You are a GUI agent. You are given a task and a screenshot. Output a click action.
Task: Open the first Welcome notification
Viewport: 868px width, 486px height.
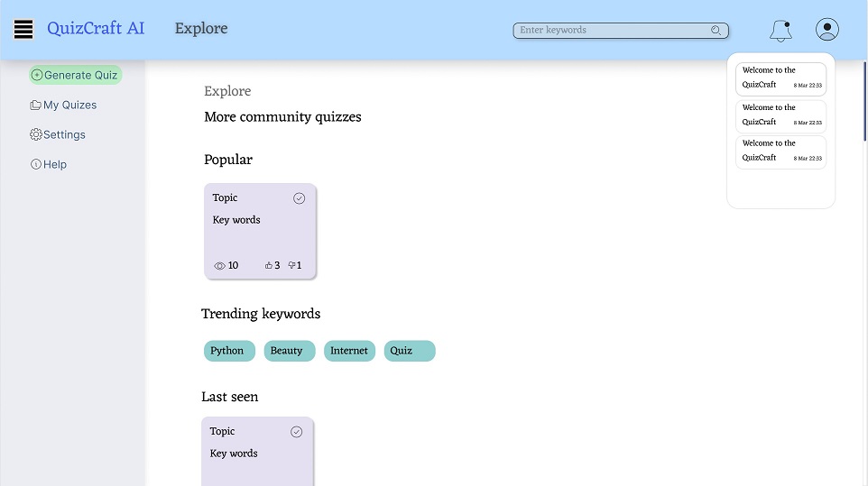click(780, 78)
